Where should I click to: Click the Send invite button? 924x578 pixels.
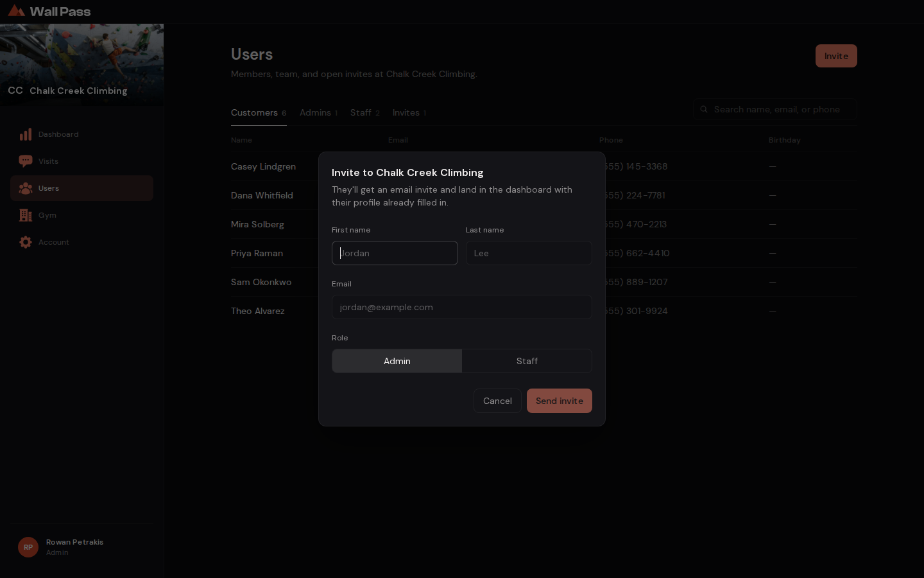coord(560,401)
